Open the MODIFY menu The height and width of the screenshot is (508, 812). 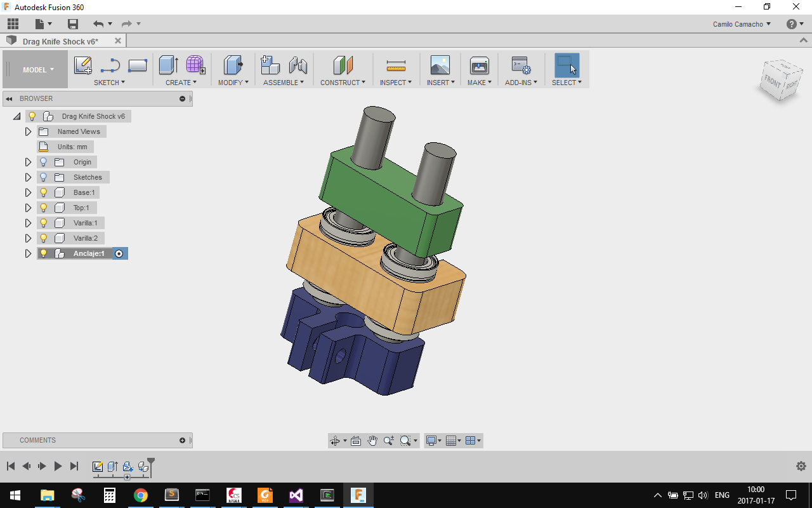(233, 83)
